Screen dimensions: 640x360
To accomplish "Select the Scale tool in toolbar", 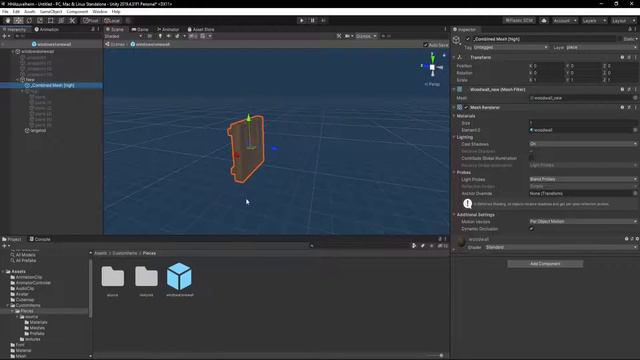I will 40,20.
